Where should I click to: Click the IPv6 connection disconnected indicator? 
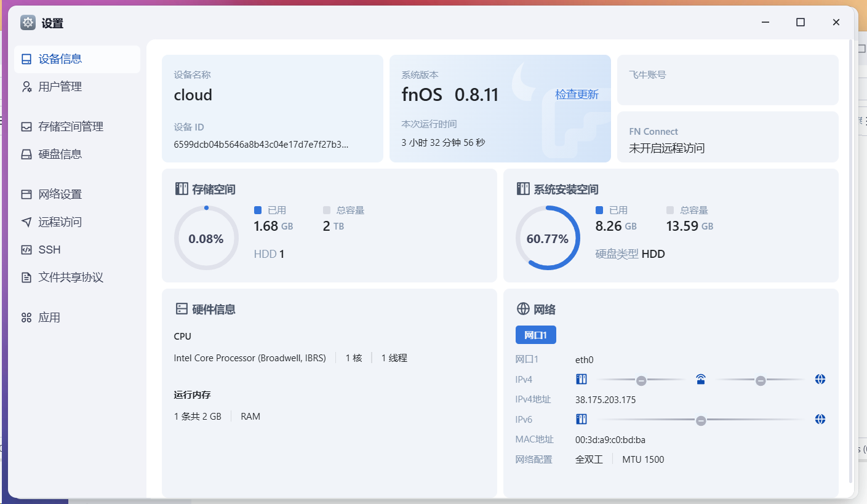pyautogui.click(x=701, y=420)
